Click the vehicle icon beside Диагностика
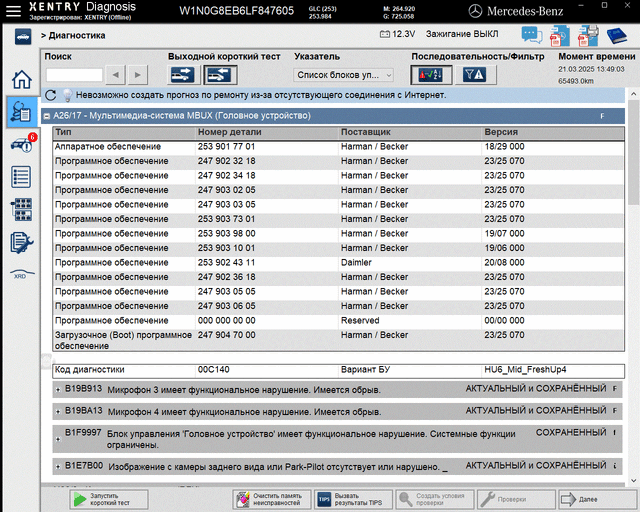This screenshot has height=512, width=640. pyautogui.click(x=23, y=36)
